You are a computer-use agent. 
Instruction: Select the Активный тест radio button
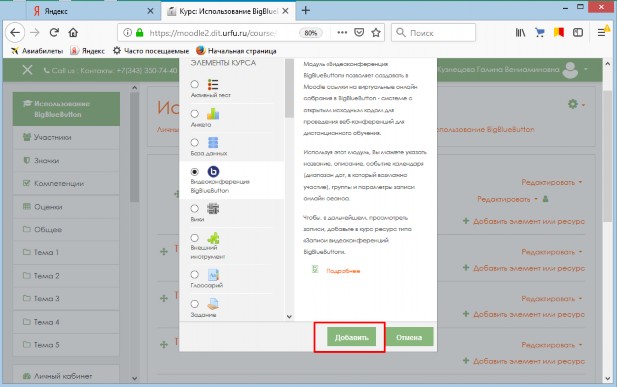pos(194,84)
